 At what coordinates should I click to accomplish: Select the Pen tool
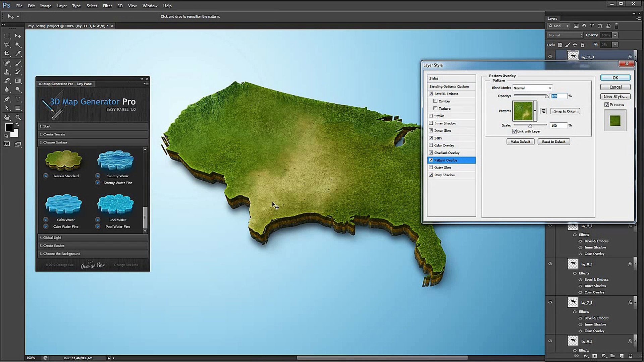click(7, 99)
